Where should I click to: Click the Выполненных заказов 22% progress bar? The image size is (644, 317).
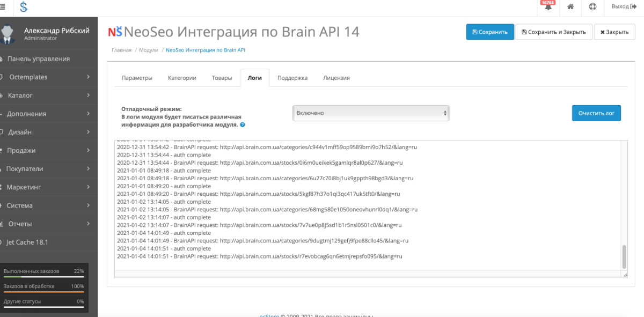pos(44,277)
